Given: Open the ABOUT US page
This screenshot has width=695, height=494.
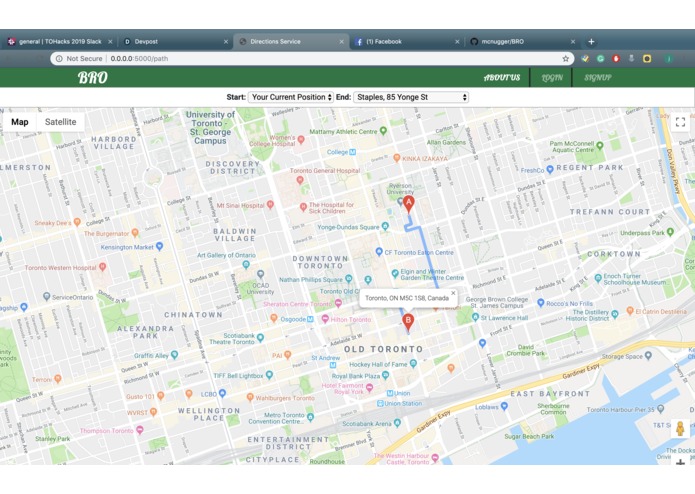Looking at the screenshot, I should [502, 78].
